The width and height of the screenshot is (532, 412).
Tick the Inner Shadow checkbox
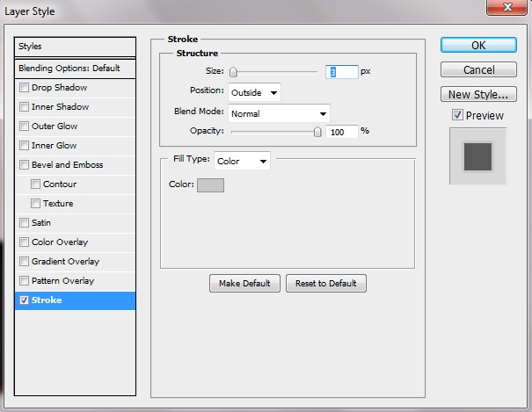tap(24, 106)
